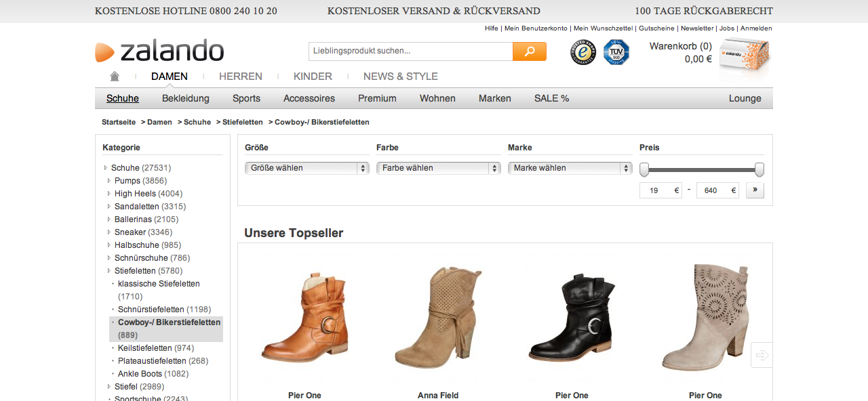Viewport: 868px width, 401px height.
Task: Expand the Pumps category arrow
Action: pyautogui.click(x=109, y=181)
